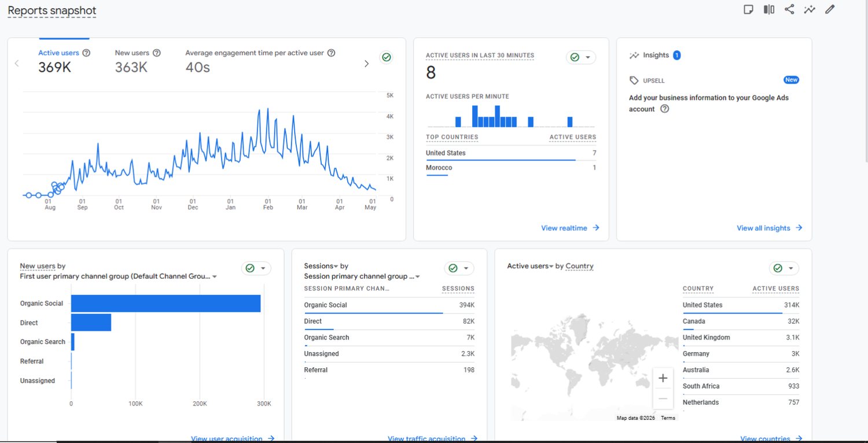Open View user acquisition link
The width and height of the screenshot is (868, 443).
click(x=233, y=439)
